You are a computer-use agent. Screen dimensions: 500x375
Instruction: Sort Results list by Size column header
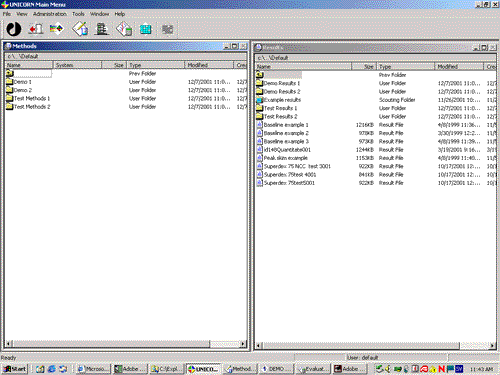pos(364,67)
